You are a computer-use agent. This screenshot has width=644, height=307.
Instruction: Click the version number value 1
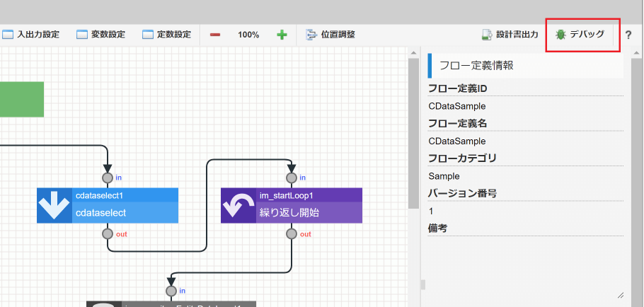click(x=430, y=212)
